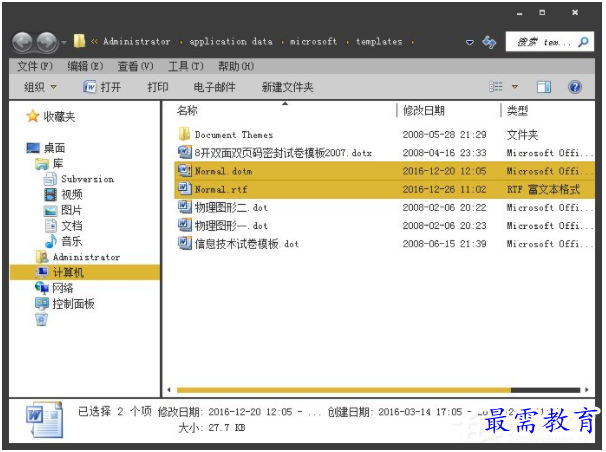606x452 pixels.
Task: Select 8开双面双页码密封试卷模板2007.dotx file
Action: coord(384,153)
